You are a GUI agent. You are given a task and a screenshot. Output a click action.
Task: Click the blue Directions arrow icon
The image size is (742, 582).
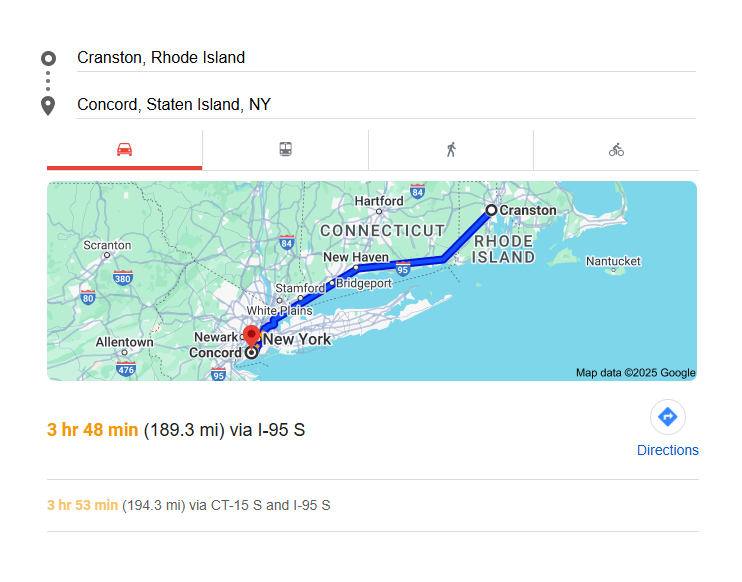667,417
